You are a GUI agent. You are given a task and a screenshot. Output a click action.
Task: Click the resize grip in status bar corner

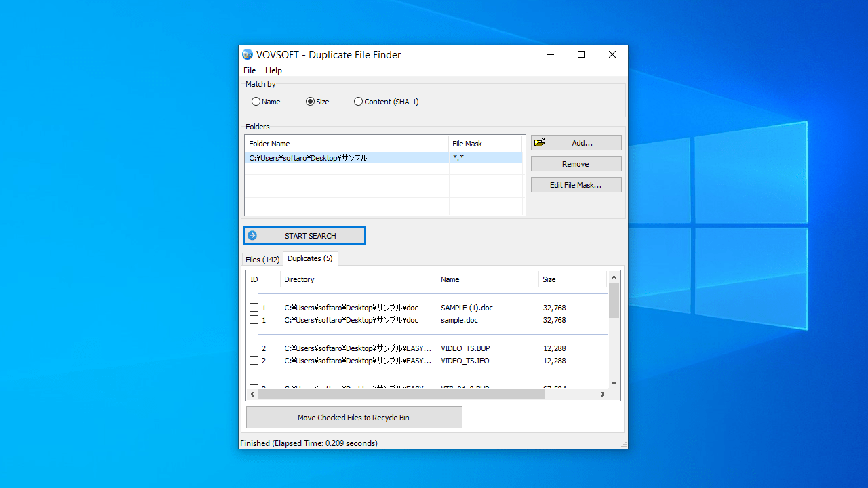tap(623, 444)
